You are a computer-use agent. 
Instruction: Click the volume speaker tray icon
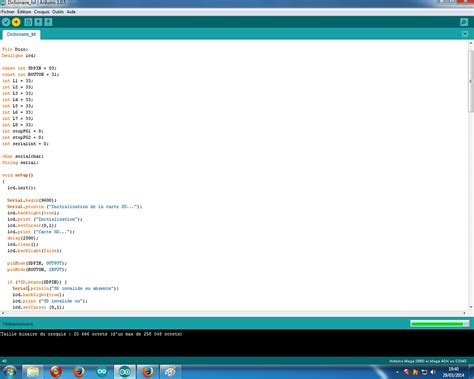[433, 372]
